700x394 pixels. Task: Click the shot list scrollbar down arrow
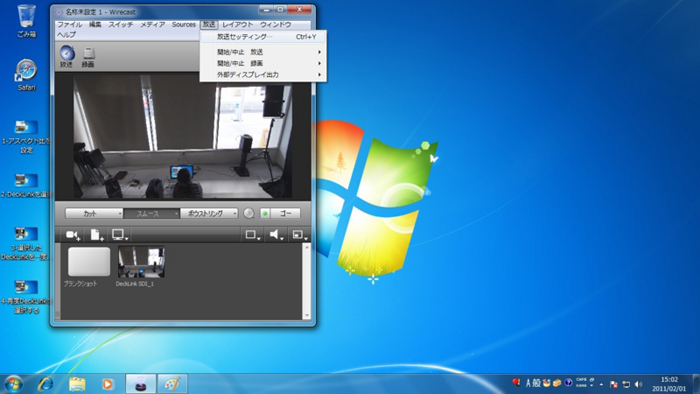[x=306, y=315]
